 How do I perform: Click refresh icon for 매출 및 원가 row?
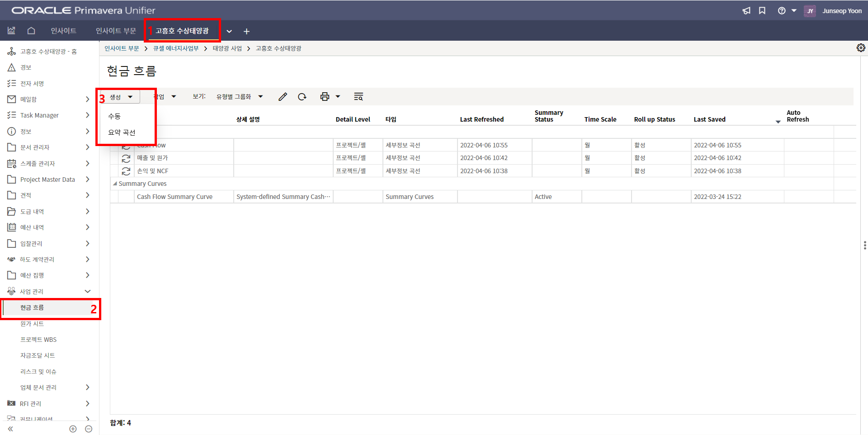(x=126, y=158)
